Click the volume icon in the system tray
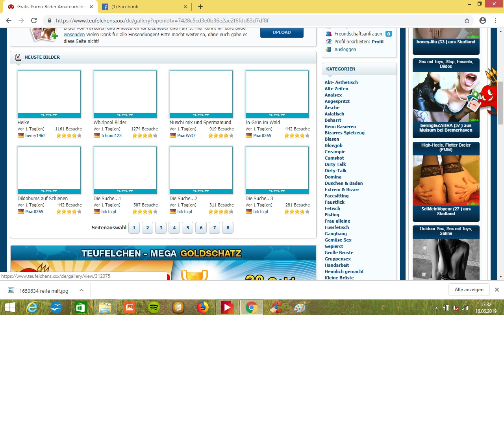The width and height of the screenshot is (504, 422). (x=456, y=308)
